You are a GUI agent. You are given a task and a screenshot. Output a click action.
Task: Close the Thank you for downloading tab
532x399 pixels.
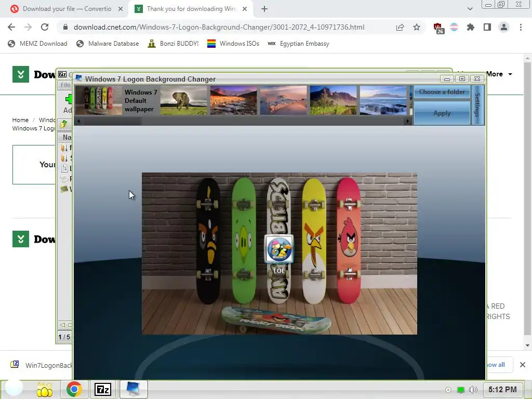245,9
